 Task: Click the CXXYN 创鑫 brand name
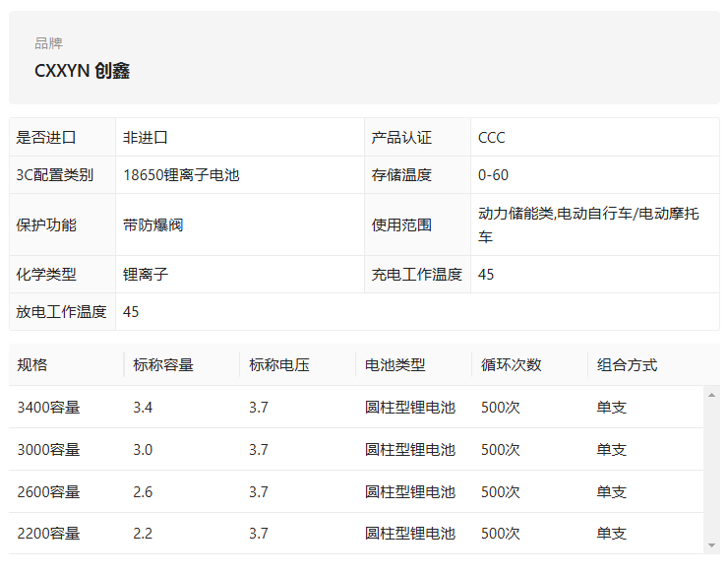tap(83, 71)
